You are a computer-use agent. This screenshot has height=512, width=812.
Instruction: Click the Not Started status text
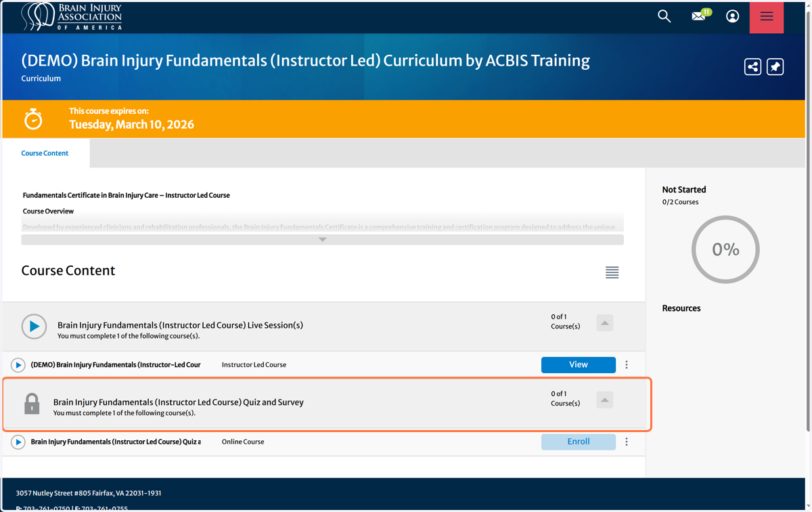coord(684,190)
